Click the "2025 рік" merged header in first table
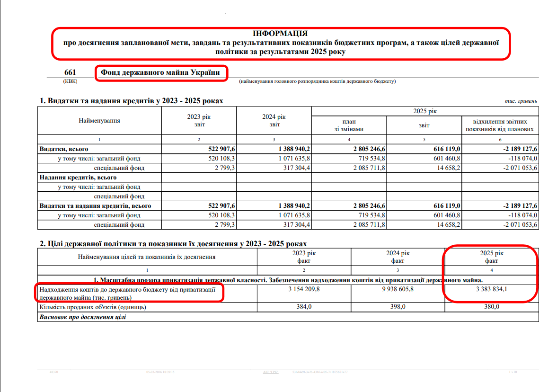Screen dimensions: 557x392 (x=425, y=111)
